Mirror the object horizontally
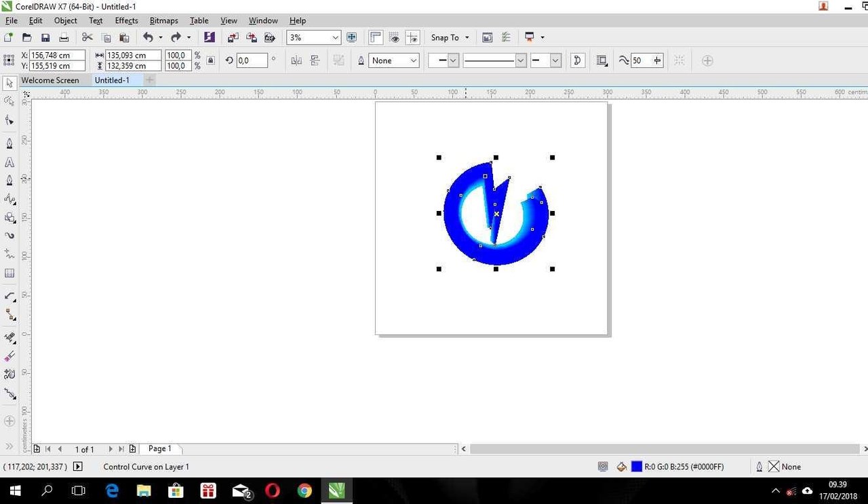 [296, 60]
